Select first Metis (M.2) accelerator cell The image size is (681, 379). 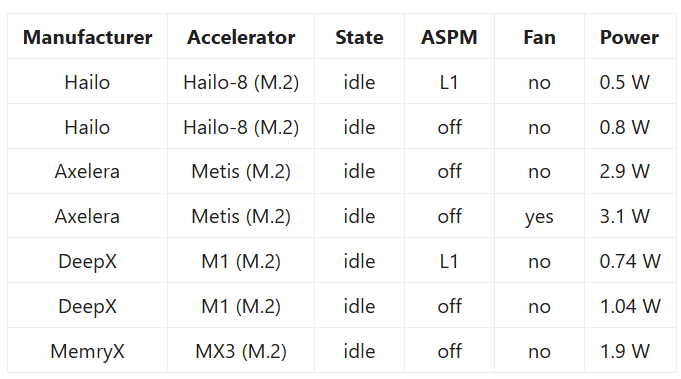click(241, 171)
